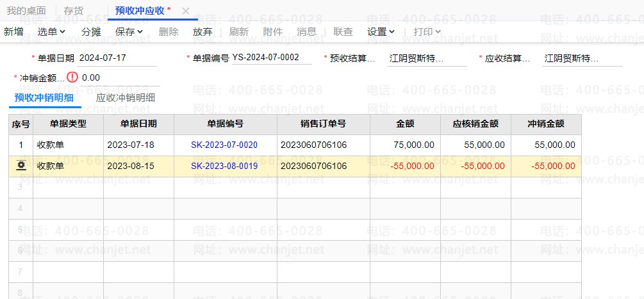644x299 pixels.
Task: Click the 冲销金额 field showing 0.00
Action: coord(120,78)
